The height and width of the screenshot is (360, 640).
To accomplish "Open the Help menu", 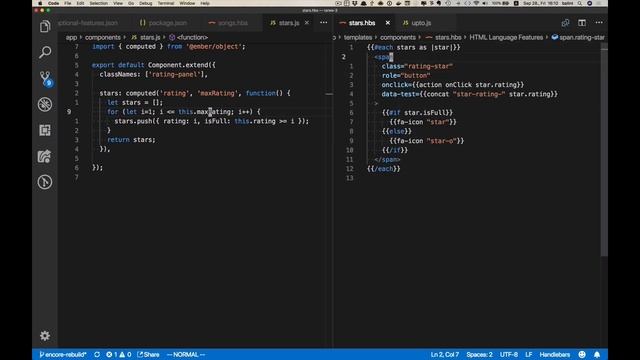I will [x=205, y=3].
